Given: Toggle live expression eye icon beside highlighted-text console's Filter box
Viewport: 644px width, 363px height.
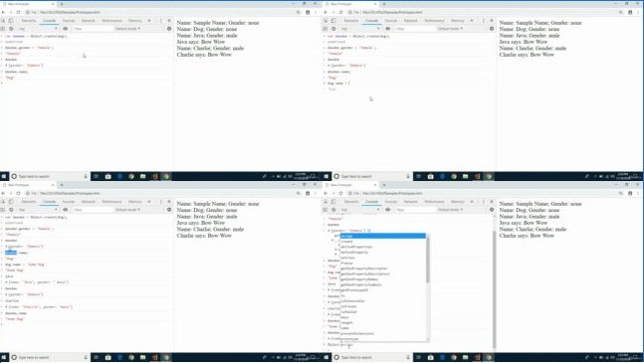Looking at the screenshot, I should click(66, 210).
